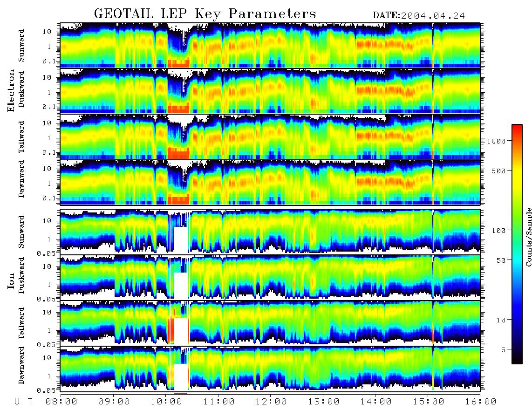
Task: Click the red marker below the time axis
Action: pos(180,393)
